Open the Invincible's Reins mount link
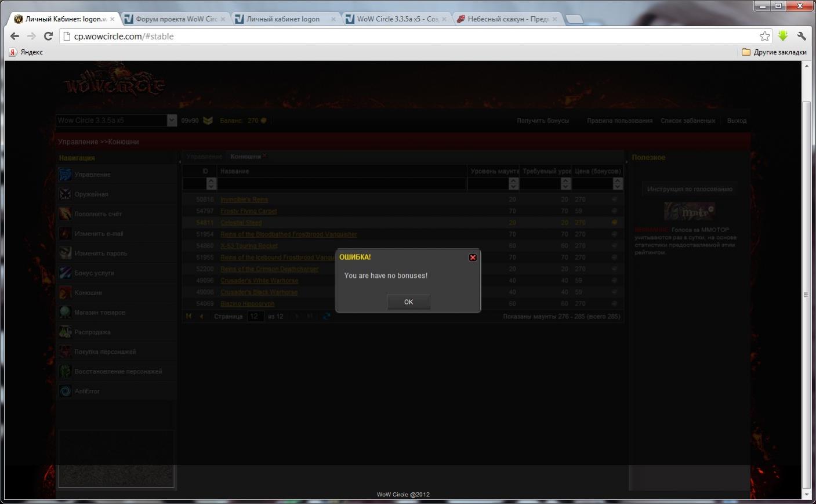The width and height of the screenshot is (816, 504). click(x=244, y=200)
